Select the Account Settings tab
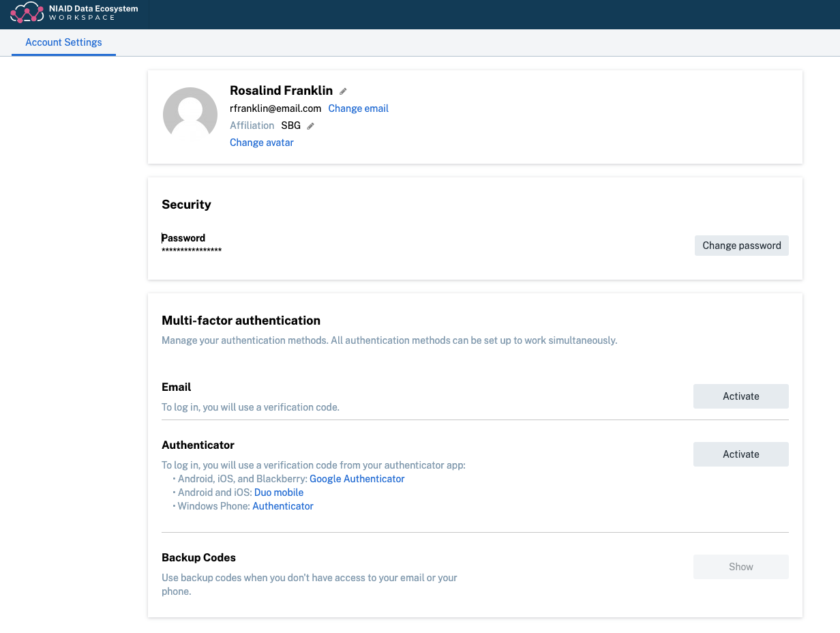Image resolution: width=840 pixels, height=633 pixels. [x=63, y=42]
